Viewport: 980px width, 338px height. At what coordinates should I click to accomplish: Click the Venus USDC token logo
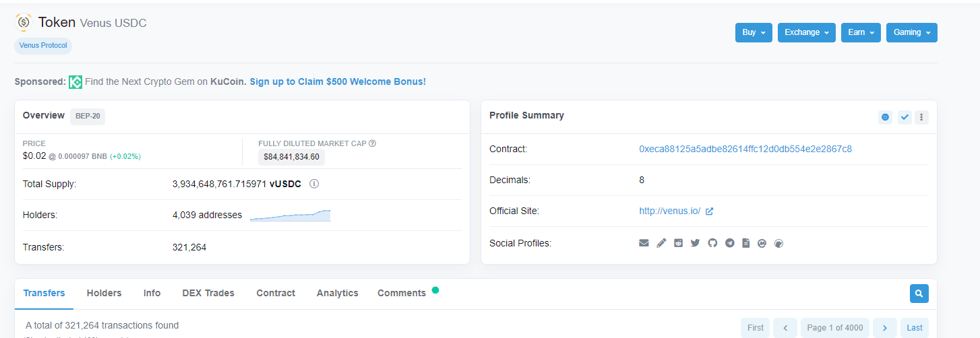point(24,23)
